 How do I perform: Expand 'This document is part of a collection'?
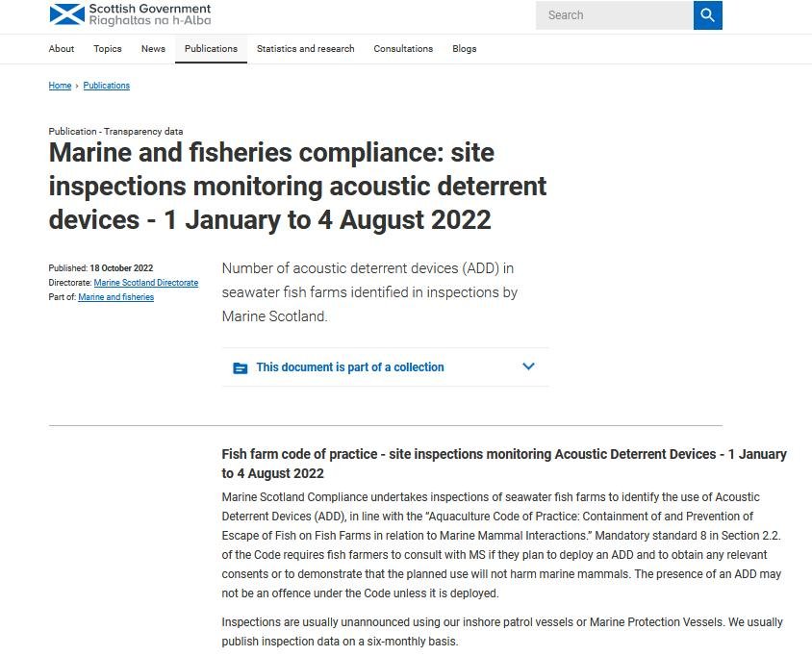pyautogui.click(x=349, y=366)
